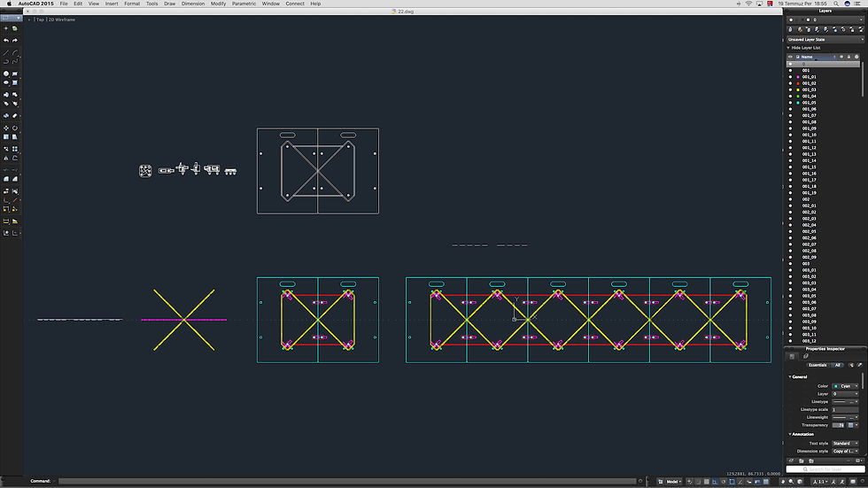868x488 pixels.
Task: Open Spotlight search in macOS menu bar
Action: tap(836, 4)
